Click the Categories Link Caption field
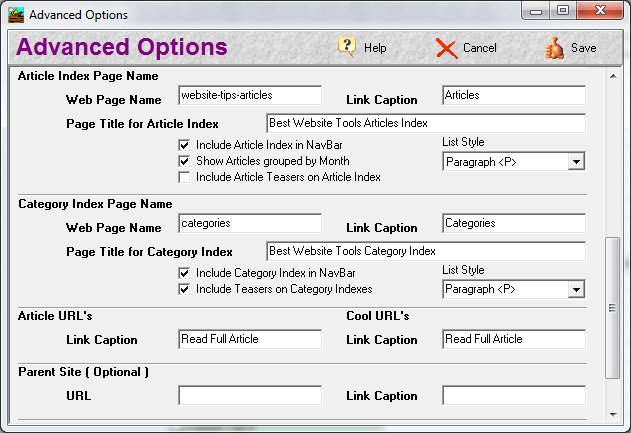Image resolution: width=631 pixels, height=433 pixels. tap(514, 223)
